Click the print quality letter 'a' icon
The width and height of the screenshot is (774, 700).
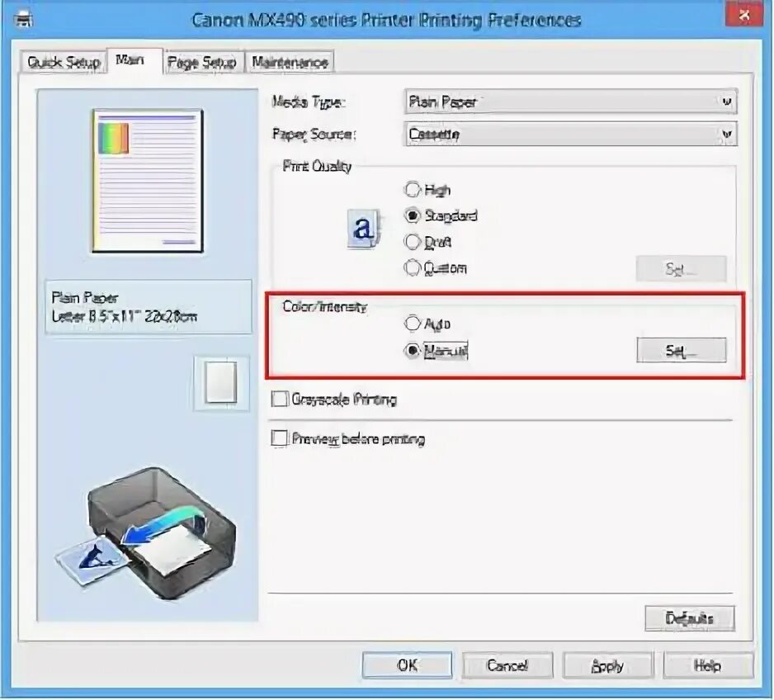[364, 229]
